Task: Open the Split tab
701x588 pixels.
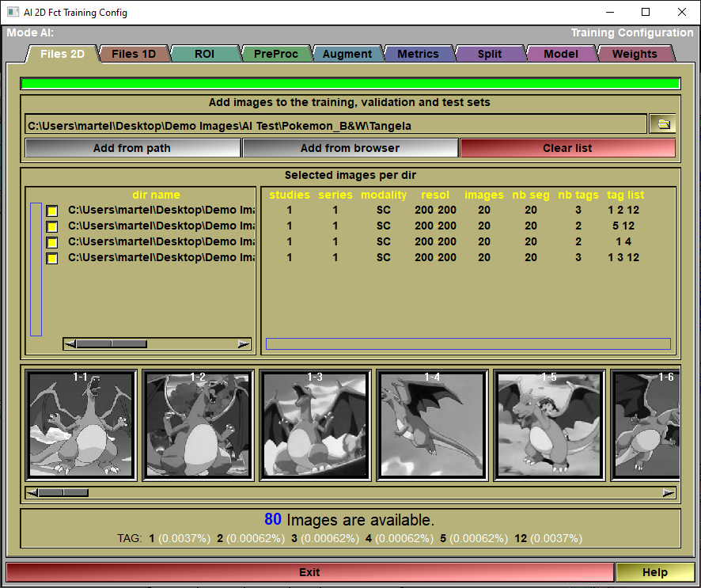Action: (490, 54)
